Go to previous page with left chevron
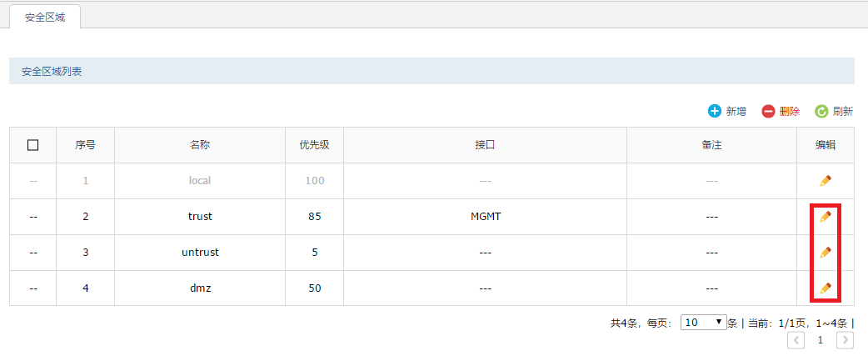Image resolution: width=868 pixels, height=361 pixels. (x=796, y=340)
